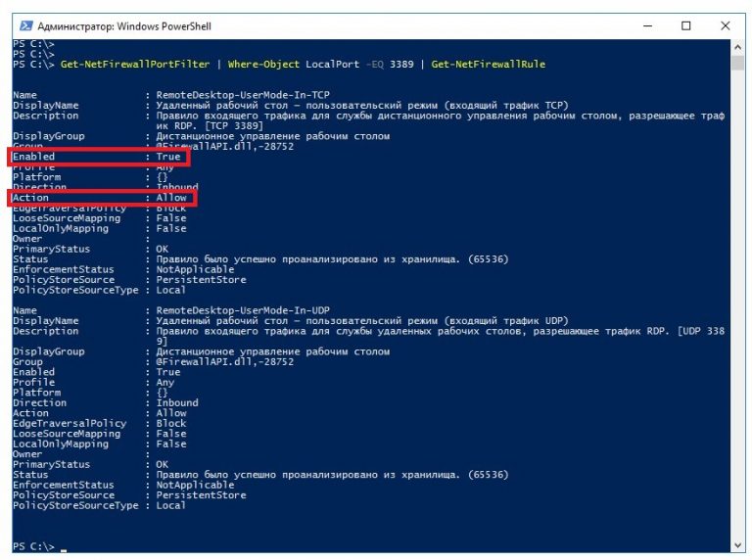
Task: Click the red-highlighted Enabled True line
Action: point(98,157)
